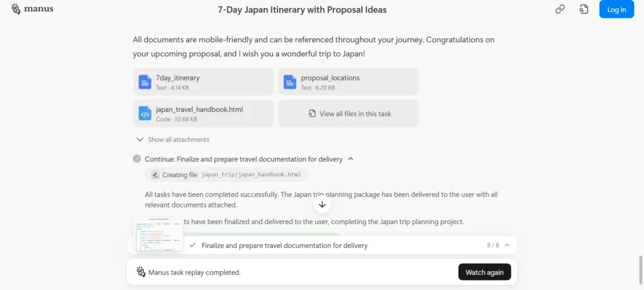Click the pencil icon on Creating file chip

(155, 175)
